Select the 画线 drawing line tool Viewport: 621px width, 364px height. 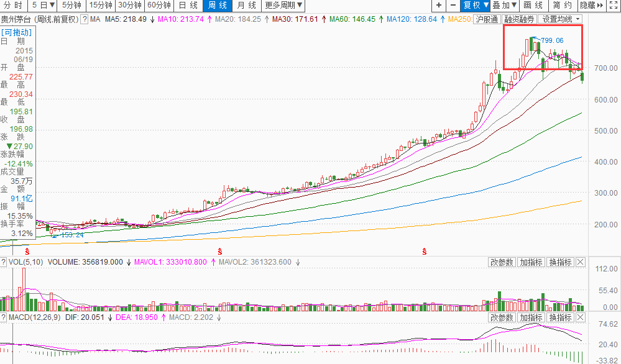click(534, 6)
